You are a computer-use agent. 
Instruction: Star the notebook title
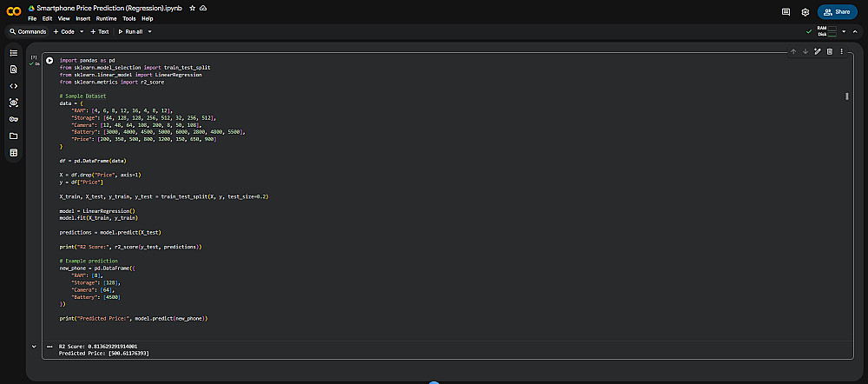point(192,8)
